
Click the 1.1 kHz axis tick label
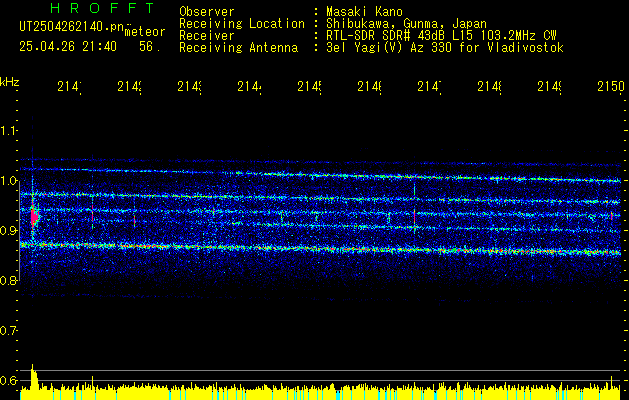click(x=8, y=131)
